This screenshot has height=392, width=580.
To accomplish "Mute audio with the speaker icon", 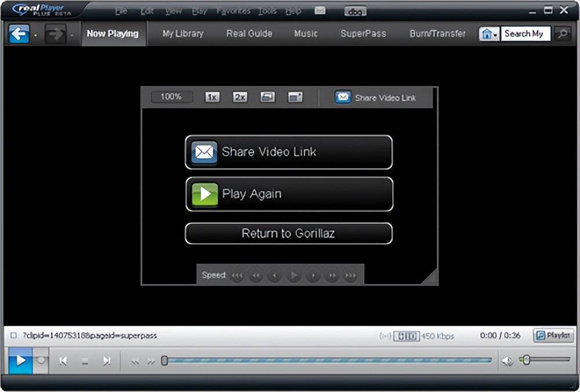I will coord(507,361).
